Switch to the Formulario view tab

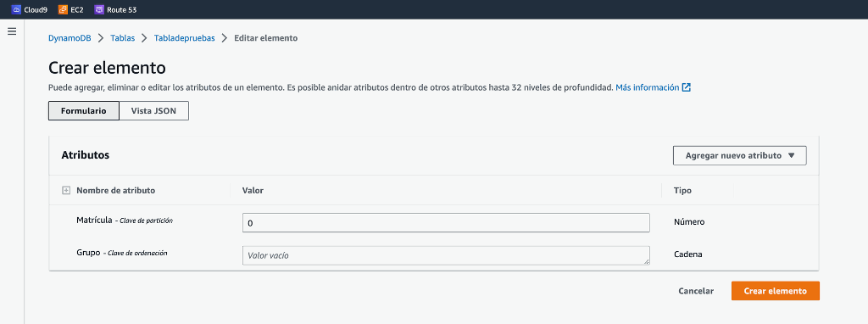(84, 111)
